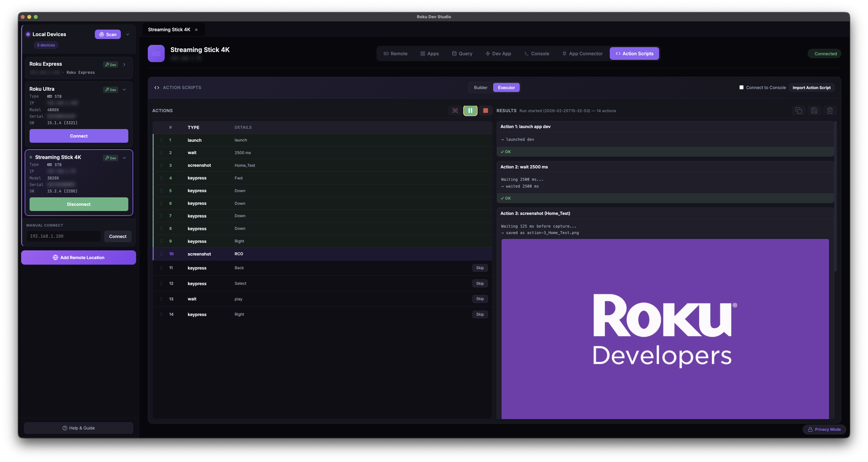Image resolution: width=868 pixels, height=462 pixels.
Task: Skip action 12 keypress Select
Action: [x=480, y=284]
